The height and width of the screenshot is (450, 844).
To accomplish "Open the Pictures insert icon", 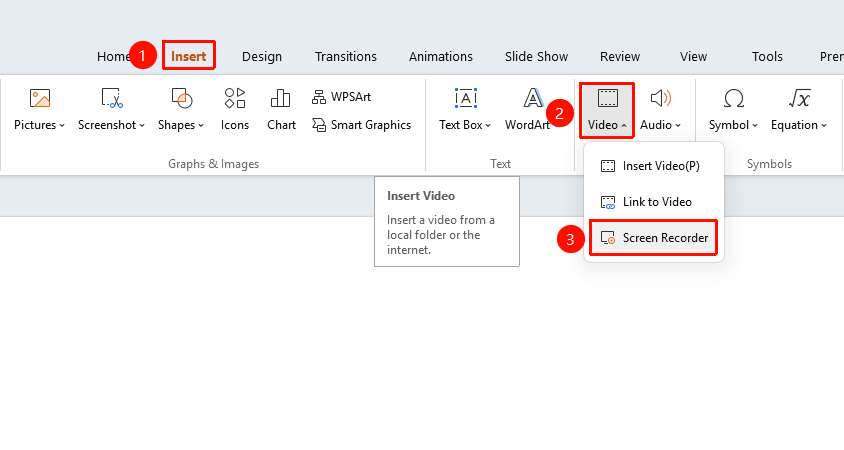I will click(x=40, y=99).
